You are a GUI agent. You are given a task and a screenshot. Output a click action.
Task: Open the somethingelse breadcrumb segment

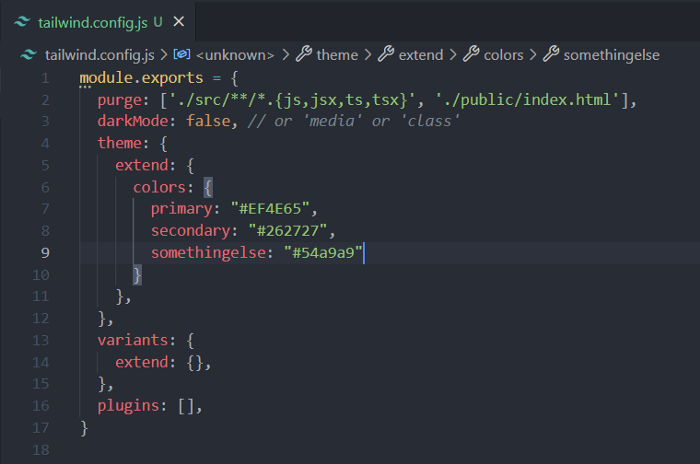click(611, 55)
